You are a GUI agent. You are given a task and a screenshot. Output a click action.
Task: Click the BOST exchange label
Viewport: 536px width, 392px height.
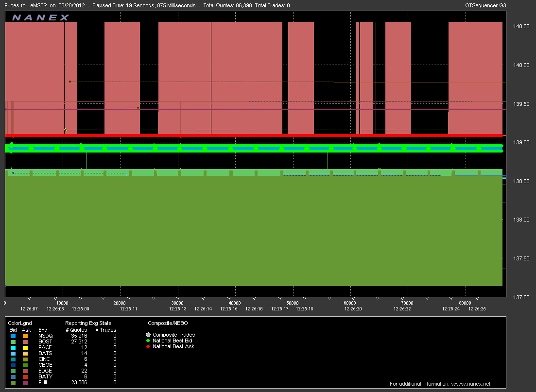(x=45, y=342)
